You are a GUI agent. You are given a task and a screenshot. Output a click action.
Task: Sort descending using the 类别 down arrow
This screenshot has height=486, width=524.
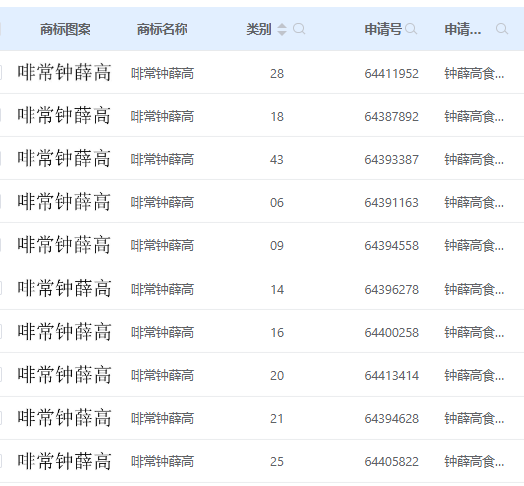coord(282,33)
